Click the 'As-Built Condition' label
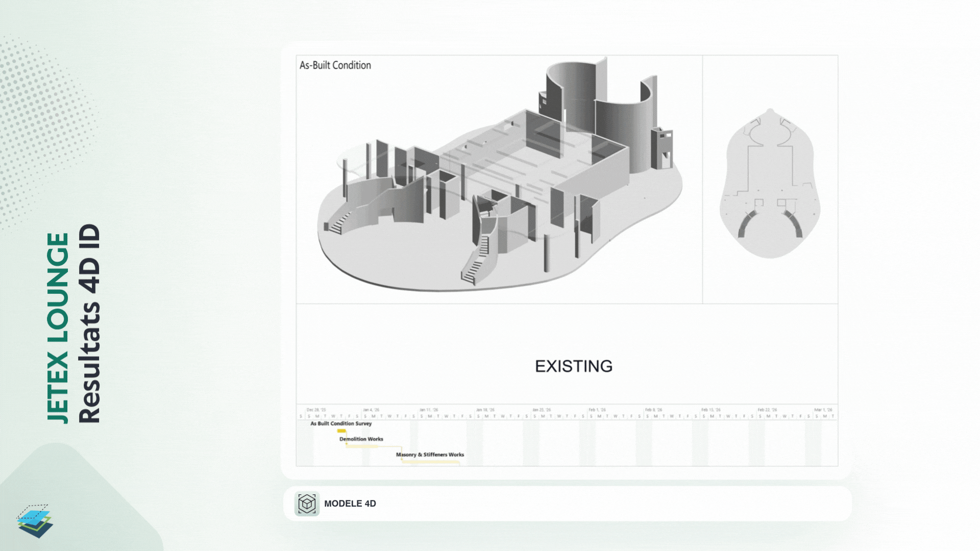980x551 pixels. 335,65
